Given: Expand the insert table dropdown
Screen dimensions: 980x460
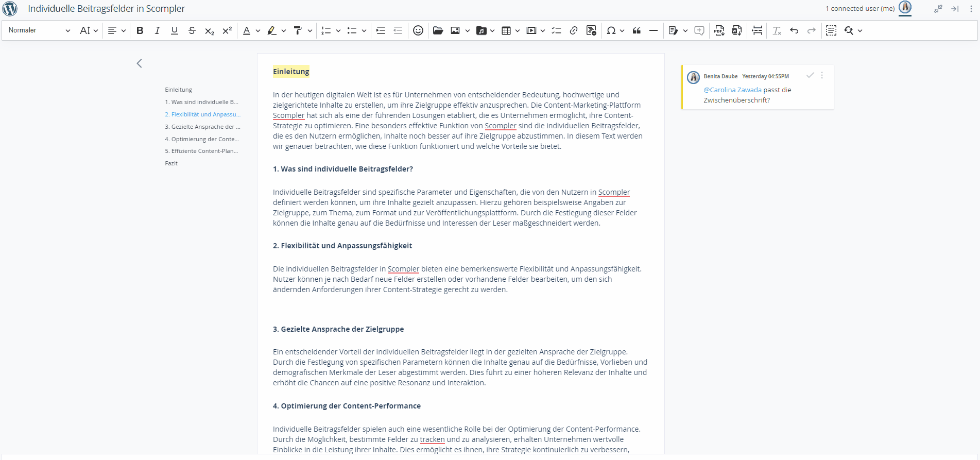Looking at the screenshot, I should 517,30.
